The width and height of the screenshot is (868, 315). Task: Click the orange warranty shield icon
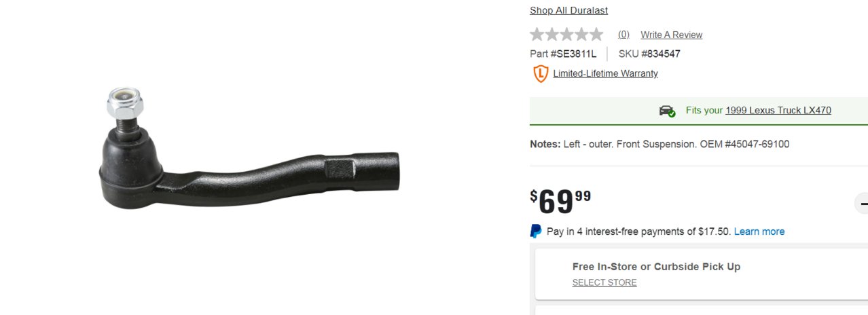[541, 74]
